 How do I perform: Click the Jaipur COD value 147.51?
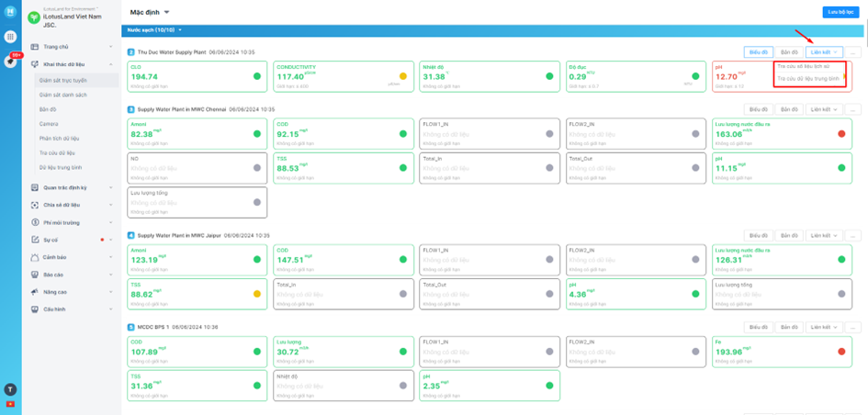coord(290,260)
